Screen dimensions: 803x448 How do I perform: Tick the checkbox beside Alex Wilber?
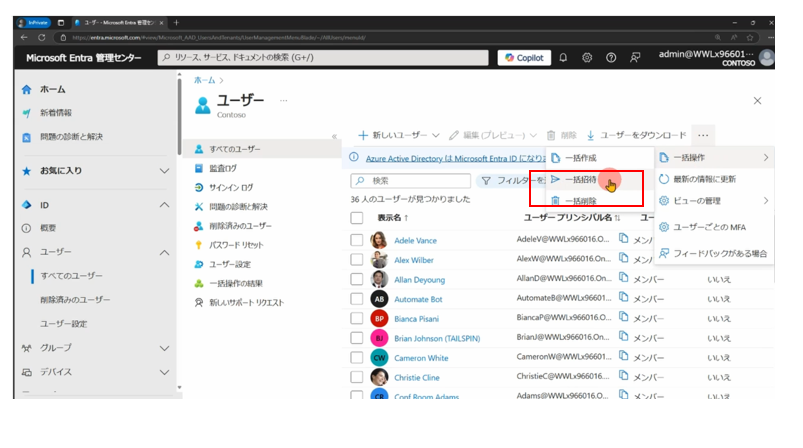[357, 260]
